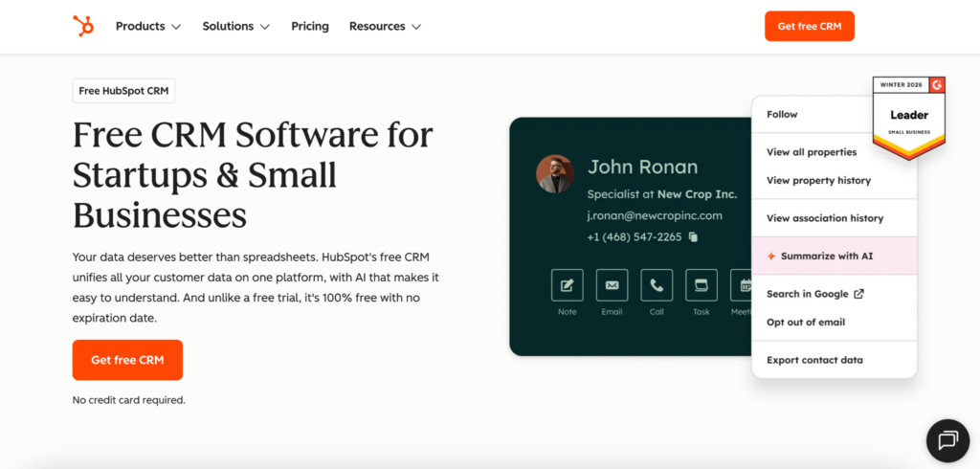The width and height of the screenshot is (980, 469).
Task: Expand the Resources dropdown menu
Action: (385, 26)
